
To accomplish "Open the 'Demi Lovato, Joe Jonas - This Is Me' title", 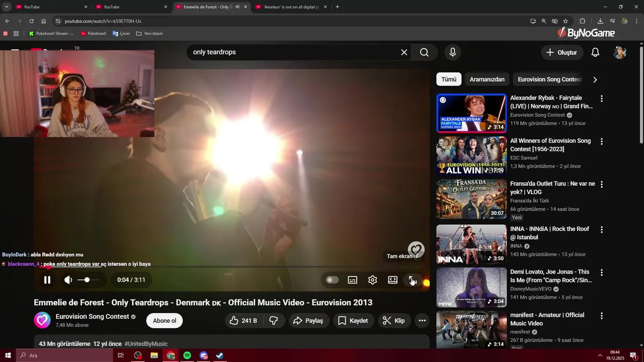I will coord(551,276).
